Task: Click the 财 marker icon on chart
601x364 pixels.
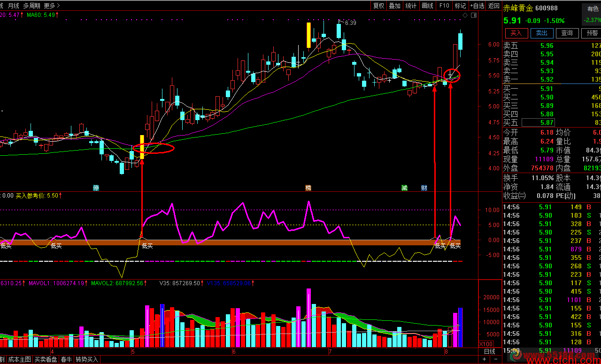Action: [x=424, y=188]
